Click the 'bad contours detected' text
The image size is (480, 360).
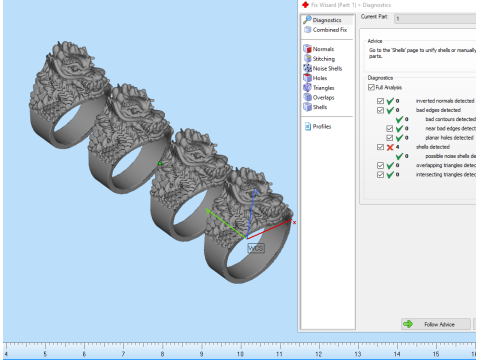(450, 119)
